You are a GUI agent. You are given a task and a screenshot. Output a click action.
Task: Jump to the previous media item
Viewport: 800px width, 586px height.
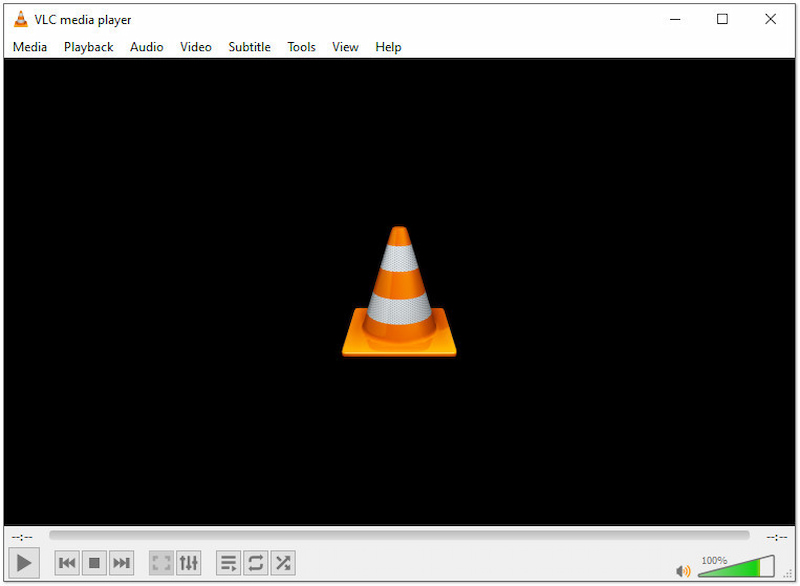coord(66,562)
